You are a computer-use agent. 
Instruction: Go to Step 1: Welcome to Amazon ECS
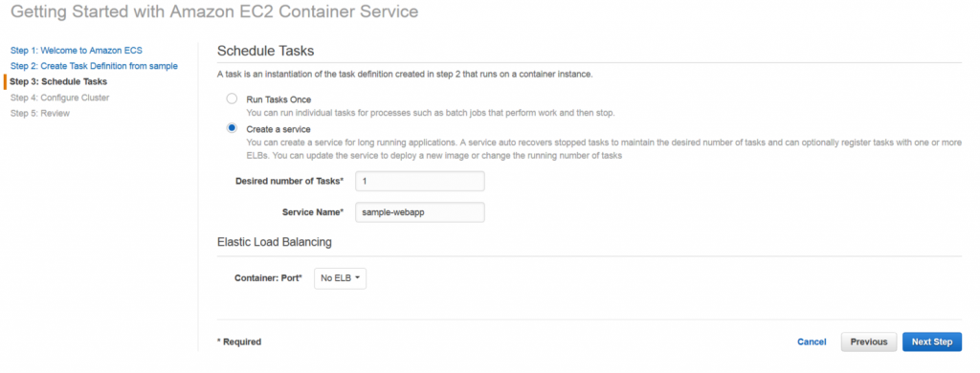point(71,50)
